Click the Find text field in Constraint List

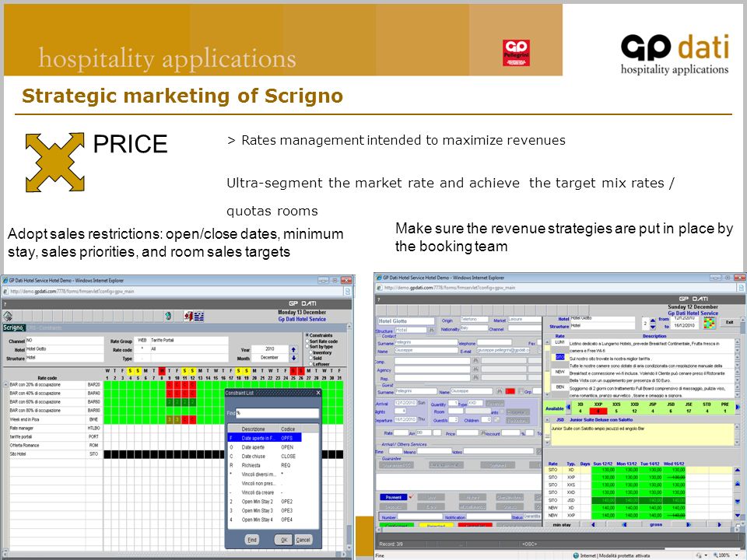point(278,413)
